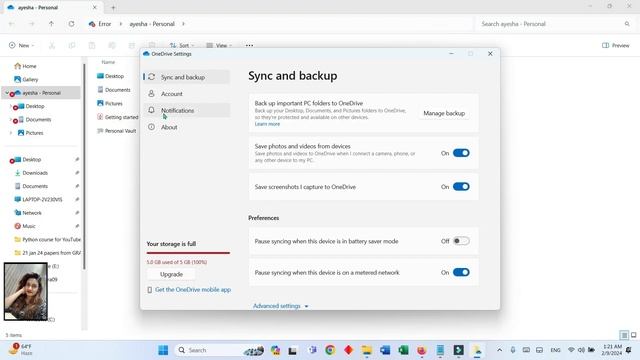The width and height of the screenshot is (640, 360).
Task: Enable pause syncing in battery saver mode
Action: pyautogui.click(x=461, y=241)
